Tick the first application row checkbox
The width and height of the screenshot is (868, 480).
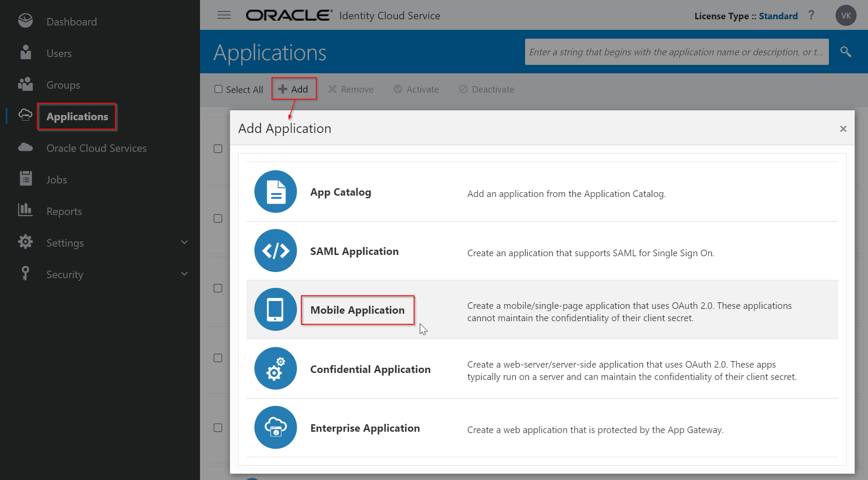point(218,149)
